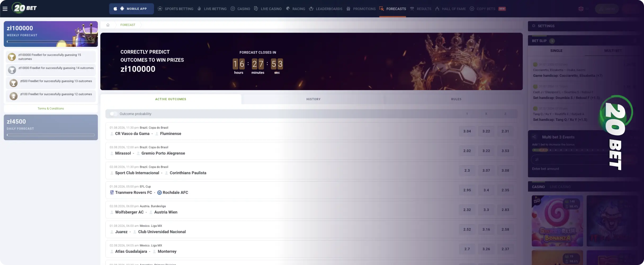Open Live Betting section
The height and width of the screenshot is (265, 644).
pyautogui.click(x=212, y=9)
